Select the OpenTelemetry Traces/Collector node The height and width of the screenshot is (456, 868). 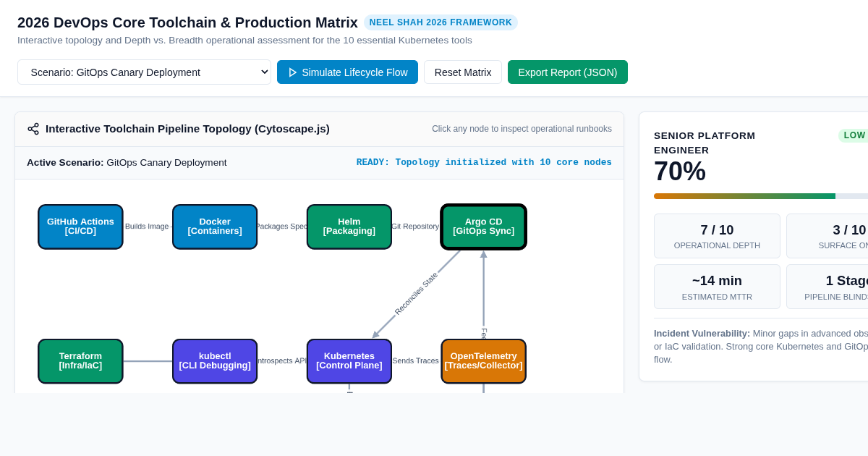pyautogui.click(x=484, y=361)
